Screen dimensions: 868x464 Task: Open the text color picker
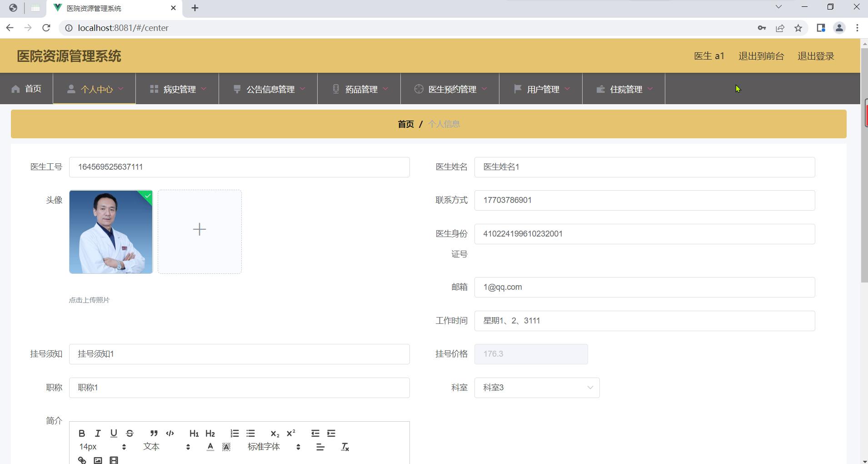tap(210, 447)
